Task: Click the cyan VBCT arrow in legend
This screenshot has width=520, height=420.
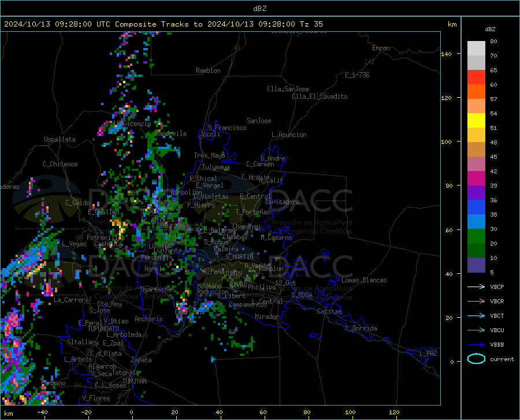Action: point(476,315)
